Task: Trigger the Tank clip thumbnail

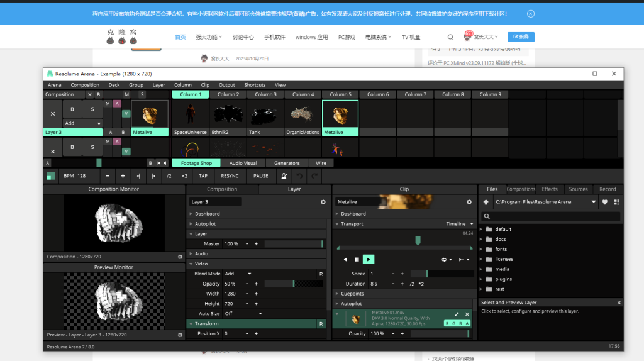Action: (x=265, y=114)
